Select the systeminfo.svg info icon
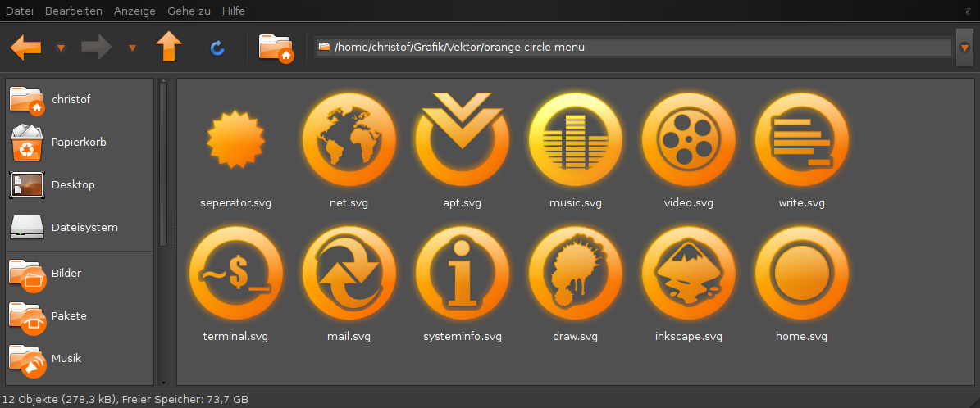This screenshot has height=408, width=980. coord(462,273)
